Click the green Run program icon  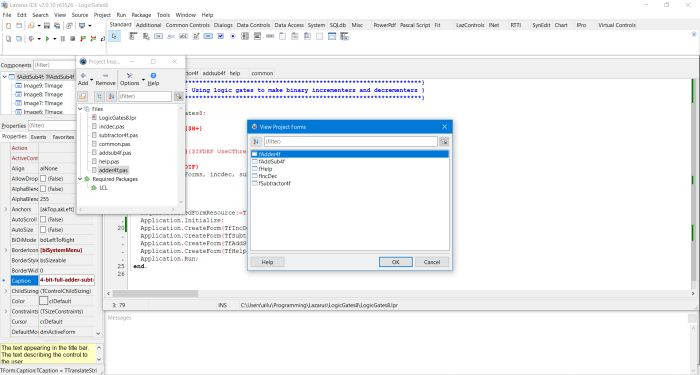(x=47, y=39)
